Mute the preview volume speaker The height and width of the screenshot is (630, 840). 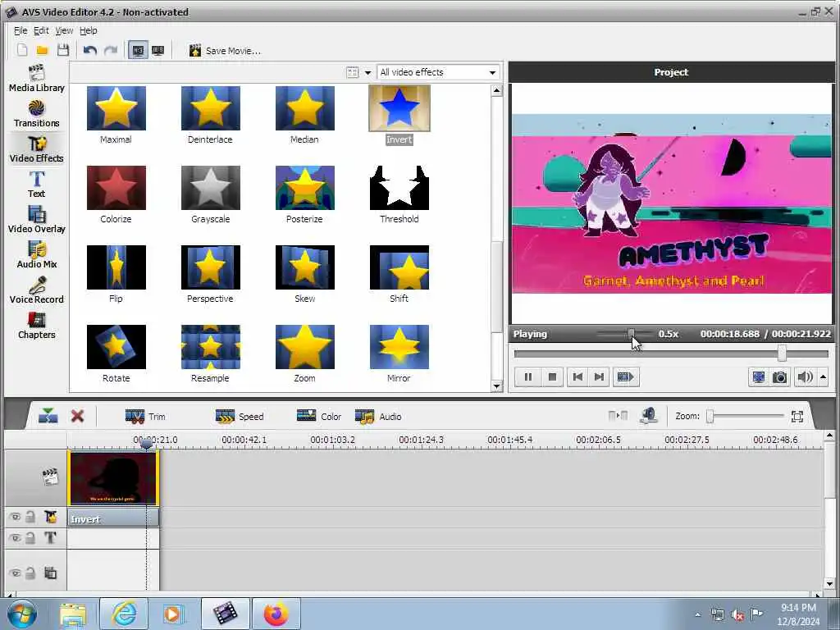click(805, 377)
